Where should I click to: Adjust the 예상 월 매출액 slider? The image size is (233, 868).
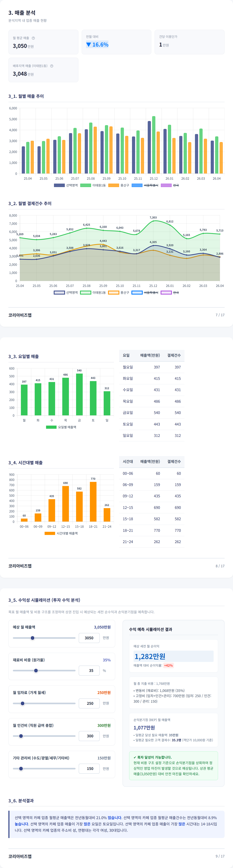click(x=44, y=638)
